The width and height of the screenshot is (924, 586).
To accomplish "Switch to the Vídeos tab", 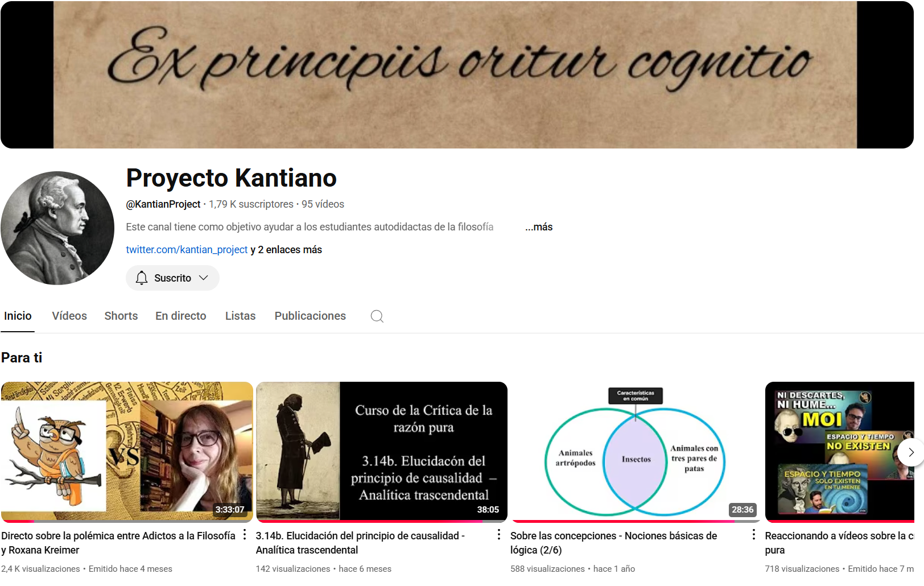I will [69, 316].
